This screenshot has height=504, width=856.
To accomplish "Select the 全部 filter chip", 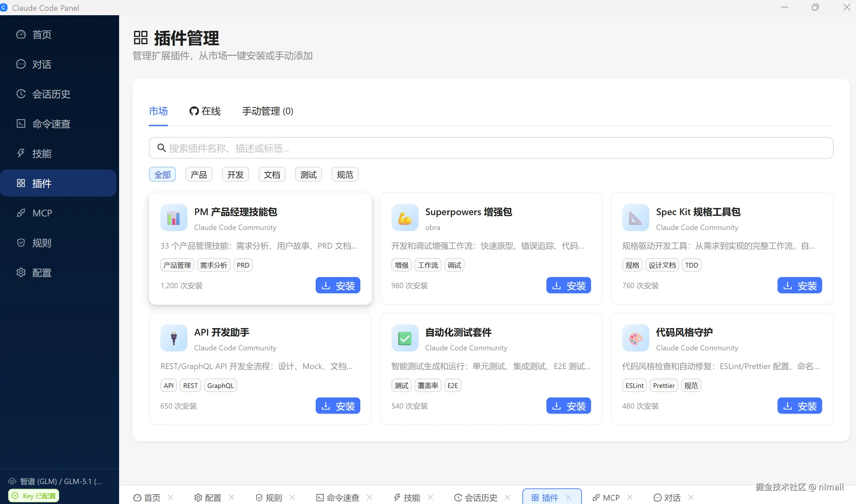I will click(x=162, y=174).
